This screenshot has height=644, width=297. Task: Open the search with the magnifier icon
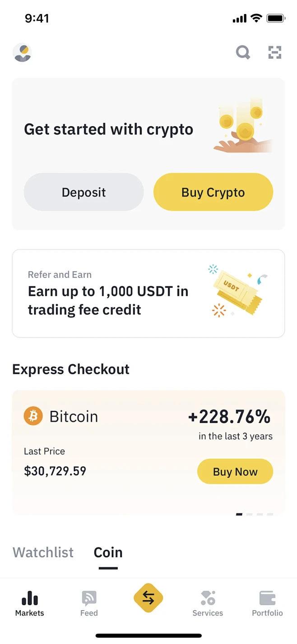tap(243, 52)
